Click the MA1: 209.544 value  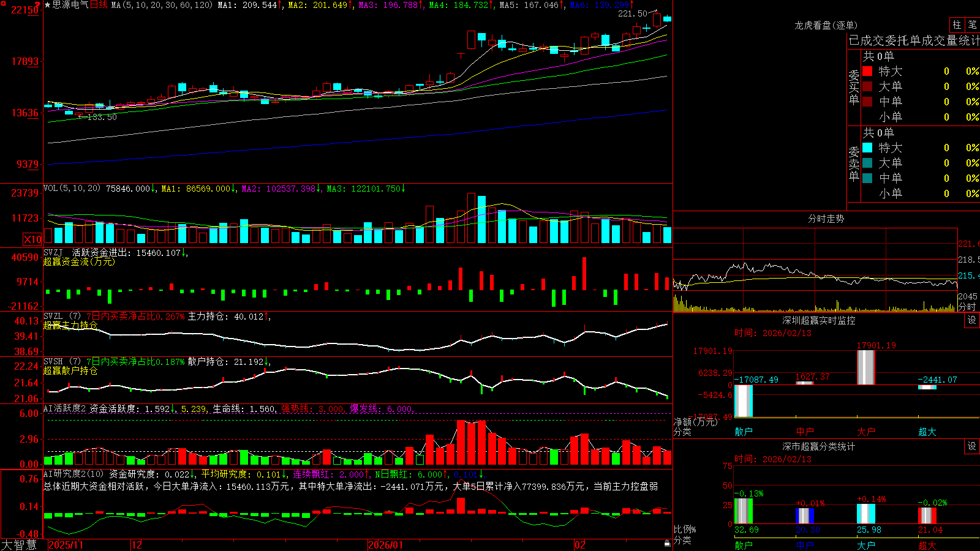[x=247, y=5]
